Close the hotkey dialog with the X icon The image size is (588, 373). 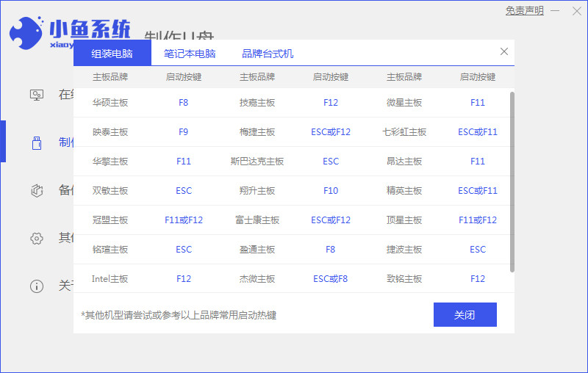(x=503, y=51)
